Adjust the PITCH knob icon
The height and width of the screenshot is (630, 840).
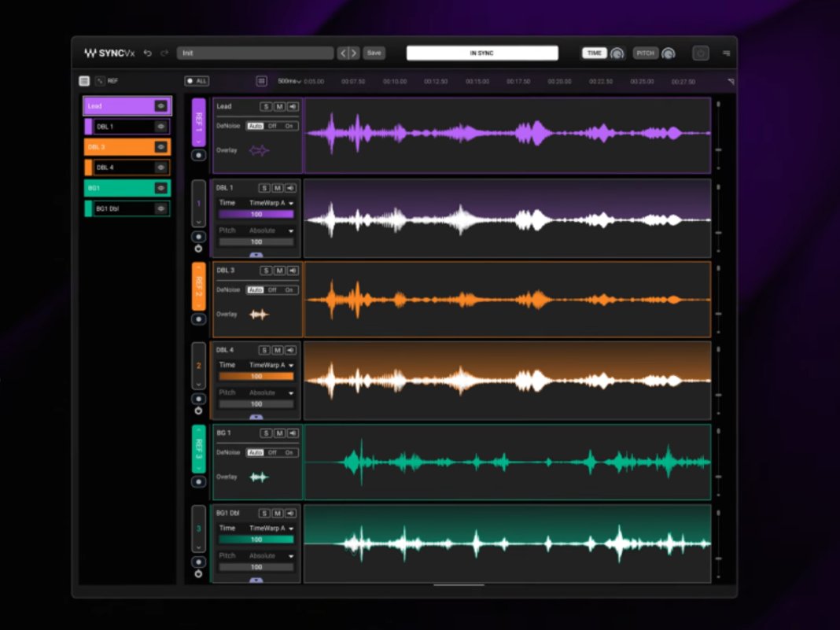pos(669,53)
